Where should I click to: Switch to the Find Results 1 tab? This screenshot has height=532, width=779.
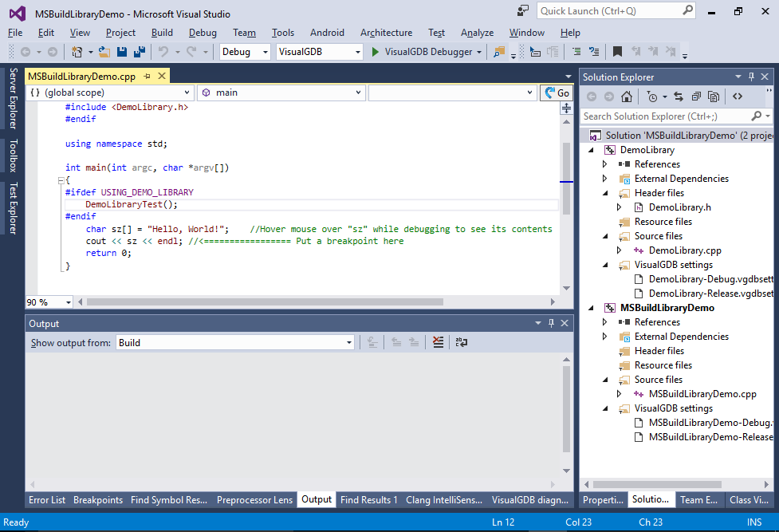[x=368, y=499]
